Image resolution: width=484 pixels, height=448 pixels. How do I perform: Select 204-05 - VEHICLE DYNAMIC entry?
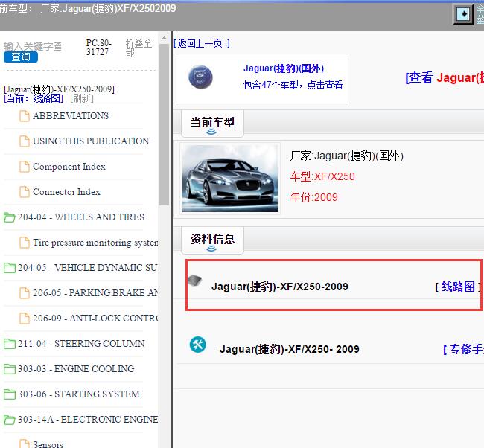pyautogui.click(x=88, y=267)
